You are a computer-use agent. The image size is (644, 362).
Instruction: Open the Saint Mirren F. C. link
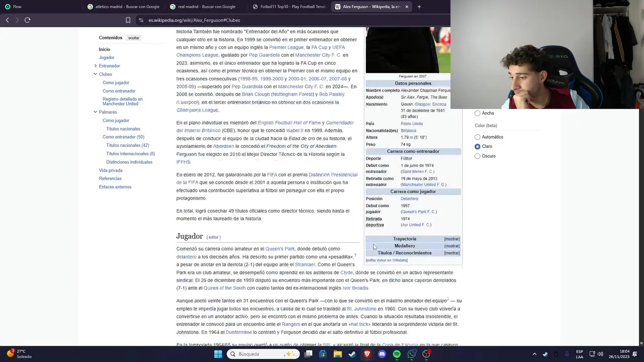418,171
